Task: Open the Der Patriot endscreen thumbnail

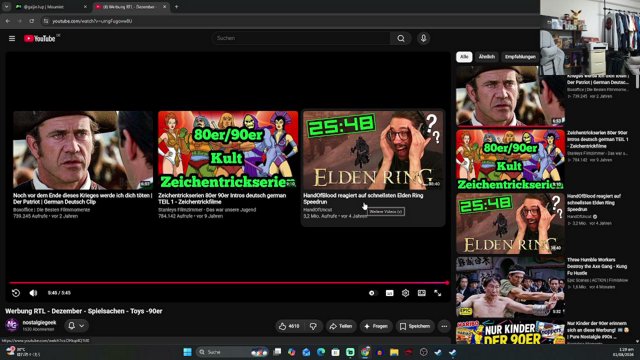Action: point(83,150)
